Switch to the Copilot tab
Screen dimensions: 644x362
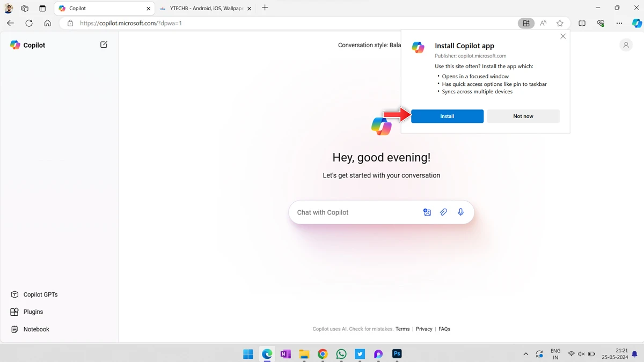[104, 9]
